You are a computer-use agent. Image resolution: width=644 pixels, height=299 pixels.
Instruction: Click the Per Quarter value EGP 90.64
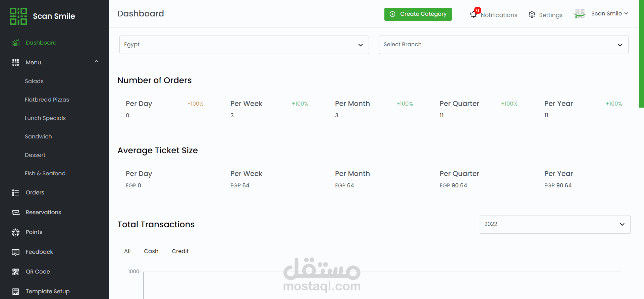[x=453, y=185]
